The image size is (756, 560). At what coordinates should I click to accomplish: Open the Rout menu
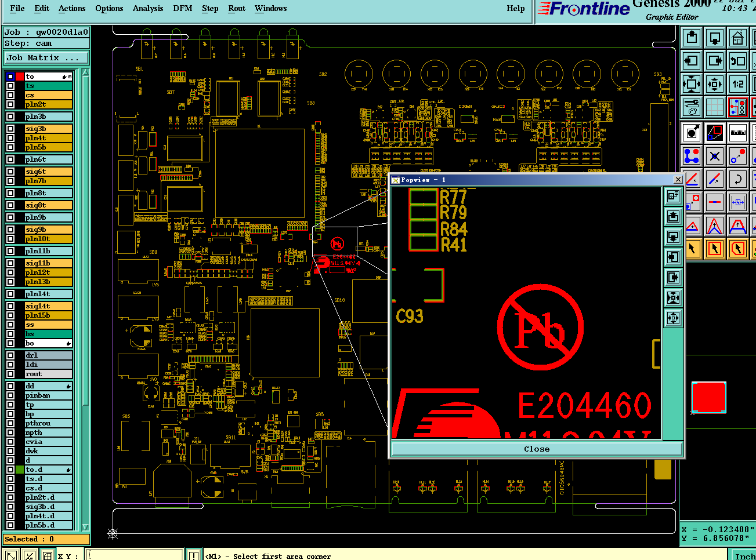point(237,8)
